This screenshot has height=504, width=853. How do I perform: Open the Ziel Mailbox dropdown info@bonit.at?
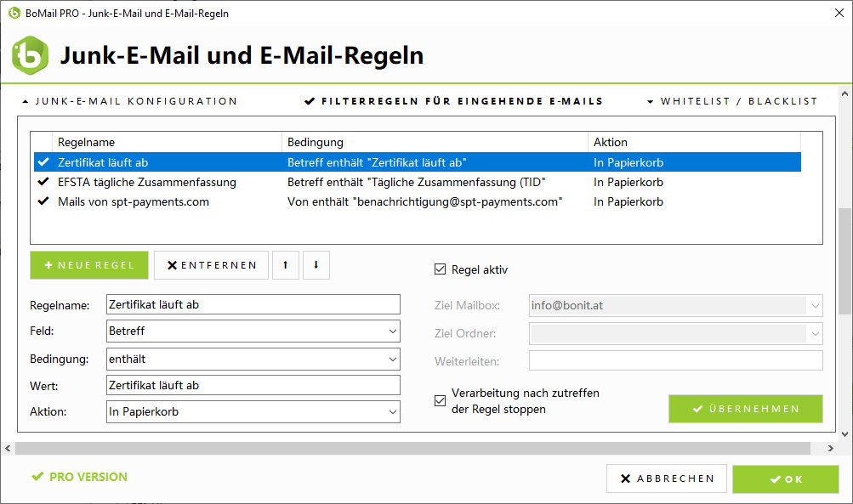click(675, 306)
